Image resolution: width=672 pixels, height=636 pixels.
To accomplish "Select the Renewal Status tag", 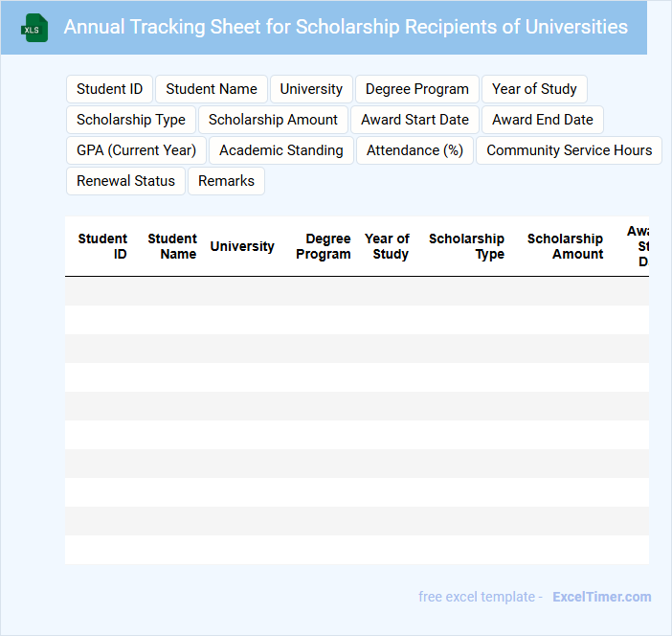I will 125,181.
